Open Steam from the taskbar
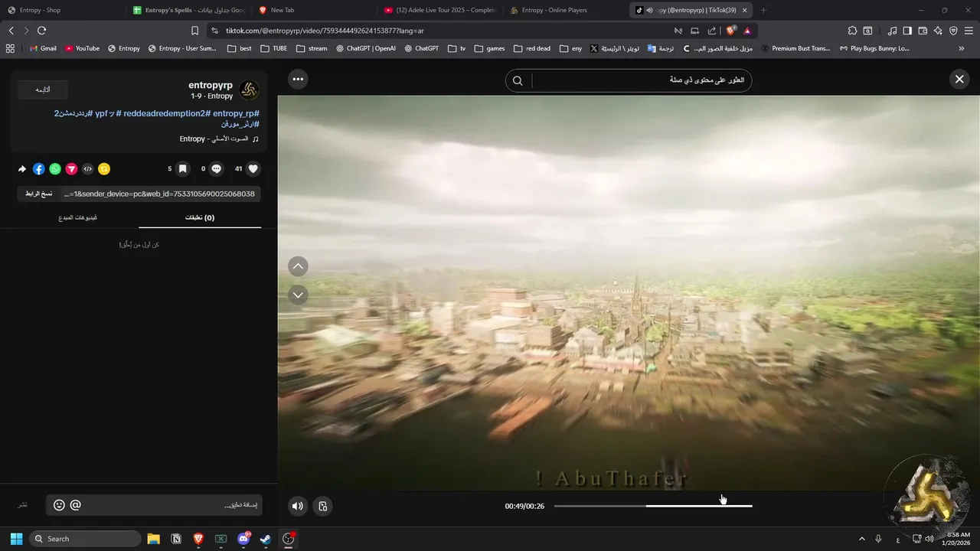Viewport: 980px width, 551px height. click(265, 539)
